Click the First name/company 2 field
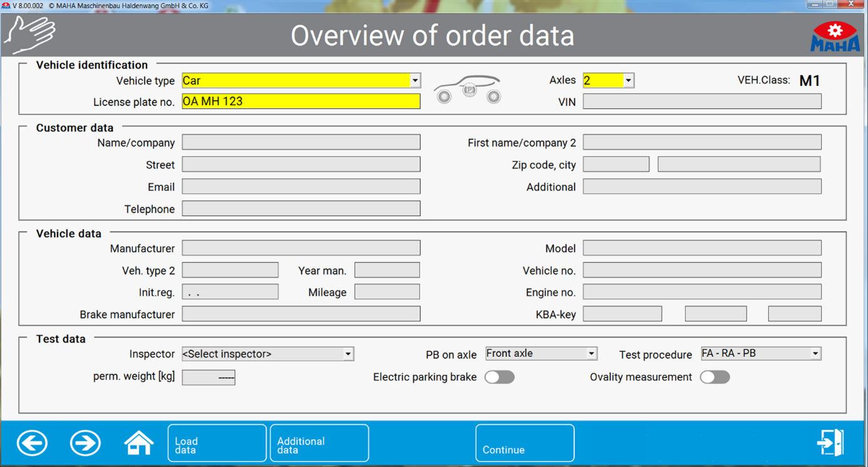 pos(702,143)
